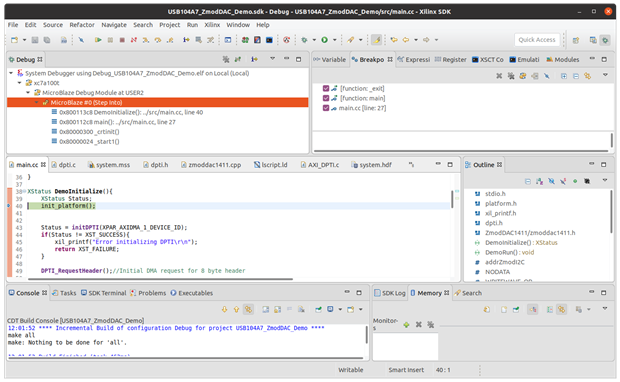620x382 pixels.
Task: Open the Navigate menu
Action: pyautogui.click(x=114, y=25)
